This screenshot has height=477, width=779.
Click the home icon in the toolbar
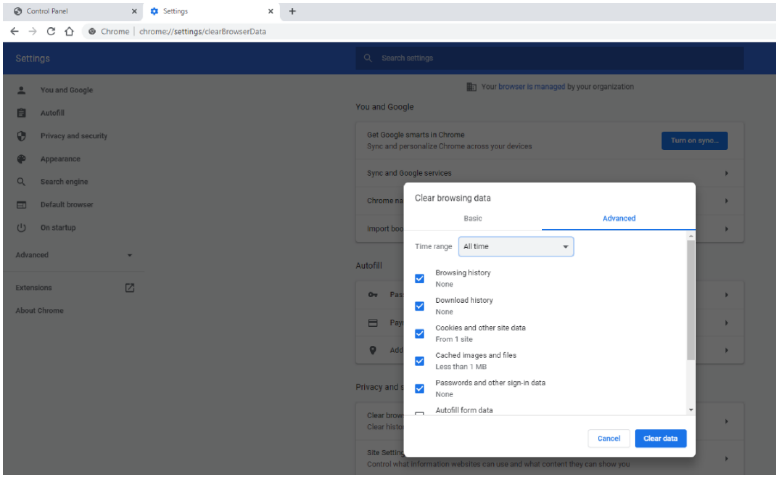(x=69, y=31)
